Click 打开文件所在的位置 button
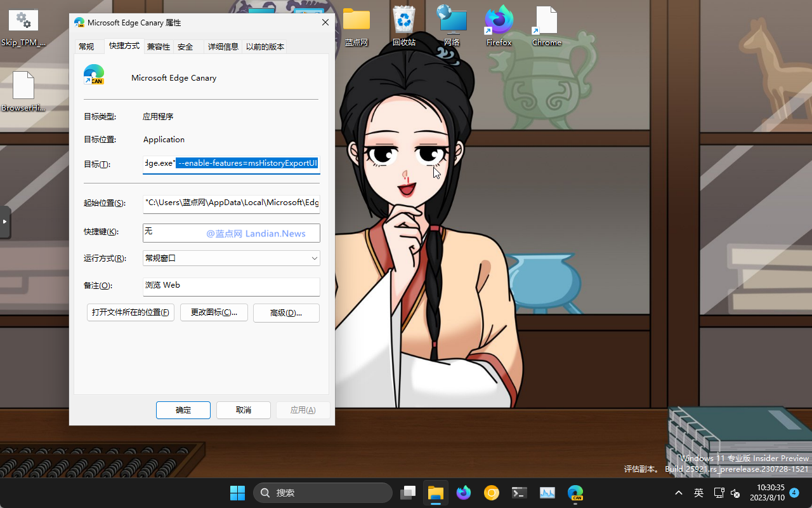 [131, 312]
